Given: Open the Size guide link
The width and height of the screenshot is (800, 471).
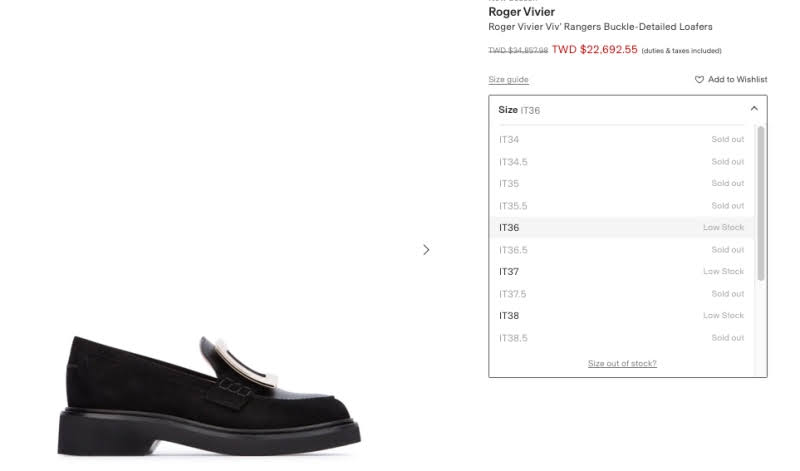Looking at the screenshot, I should [508, 80].
